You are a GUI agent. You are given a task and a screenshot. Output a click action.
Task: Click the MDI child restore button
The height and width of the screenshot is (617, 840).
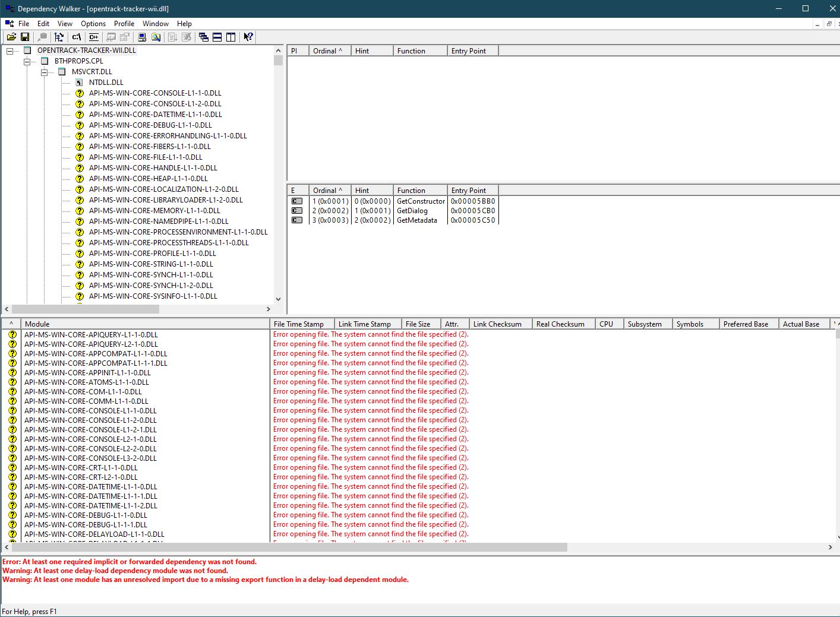[829, 24]
